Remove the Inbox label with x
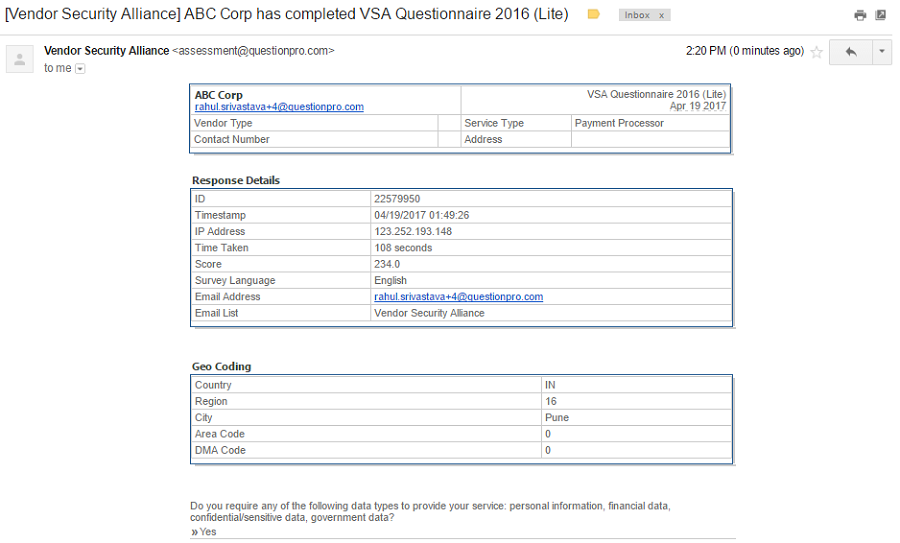Screen dimensions: 900x543 [x=661, y=15]
